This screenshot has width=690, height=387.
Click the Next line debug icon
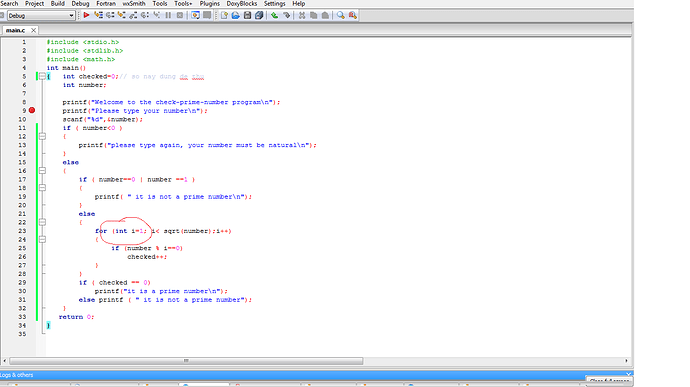pyautogui.click(x=110, y=15)
